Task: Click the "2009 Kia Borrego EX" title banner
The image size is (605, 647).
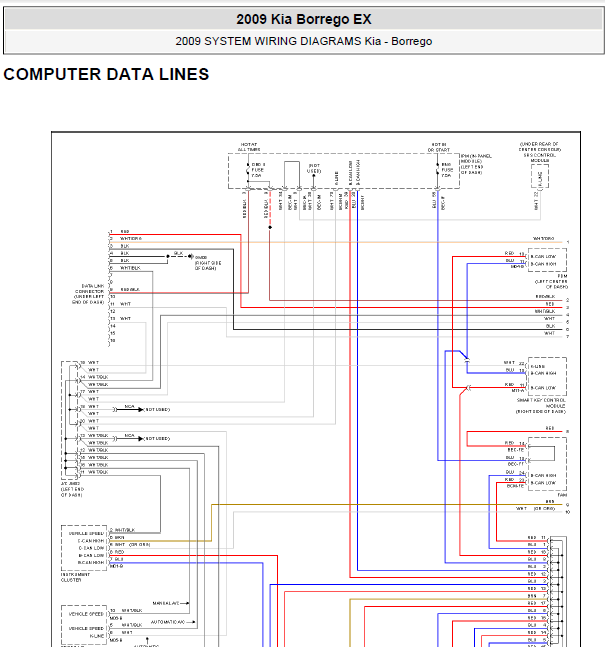Action: click(304, 19)
